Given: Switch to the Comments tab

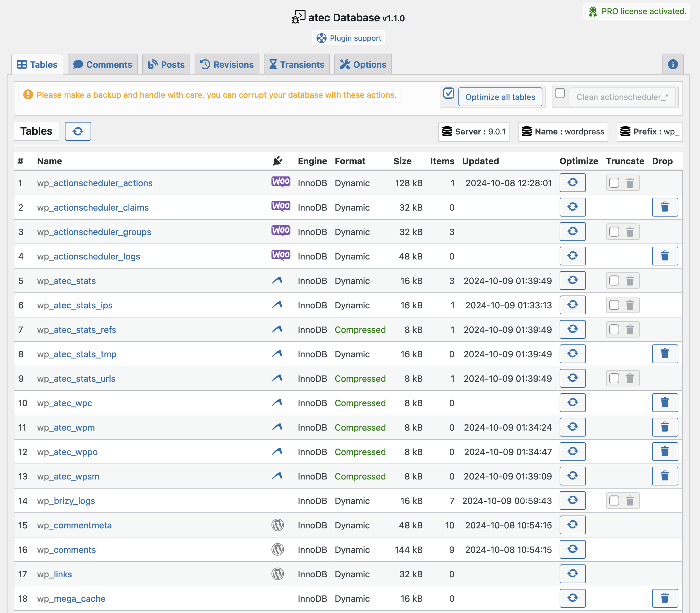Looking at the screenshot, I should click(102, 65).
